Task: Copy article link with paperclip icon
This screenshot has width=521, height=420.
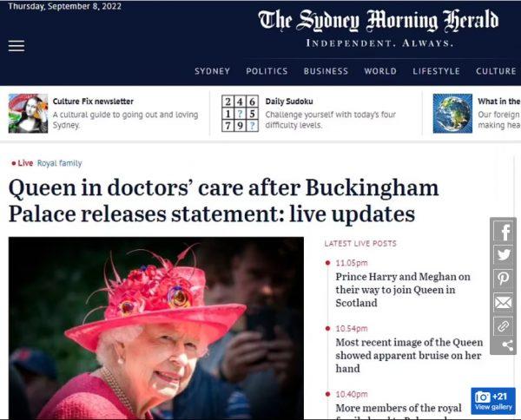Action: click(x=504, y=326)
